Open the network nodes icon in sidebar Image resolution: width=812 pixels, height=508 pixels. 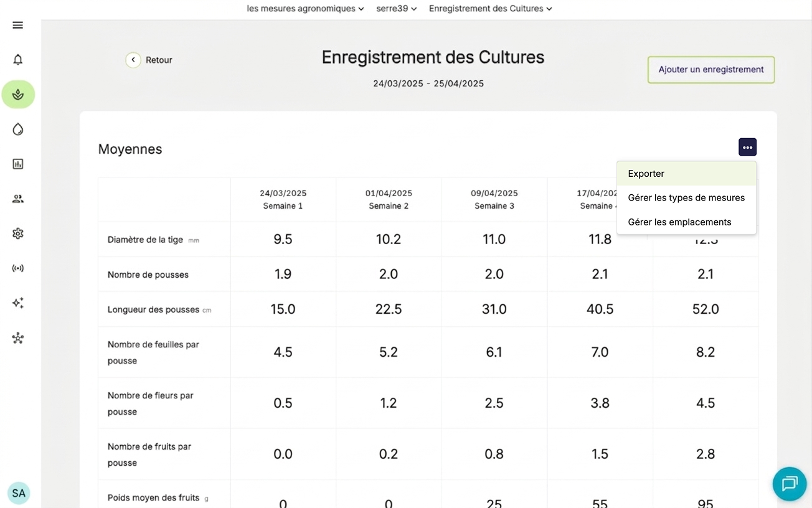click(17, 338)
